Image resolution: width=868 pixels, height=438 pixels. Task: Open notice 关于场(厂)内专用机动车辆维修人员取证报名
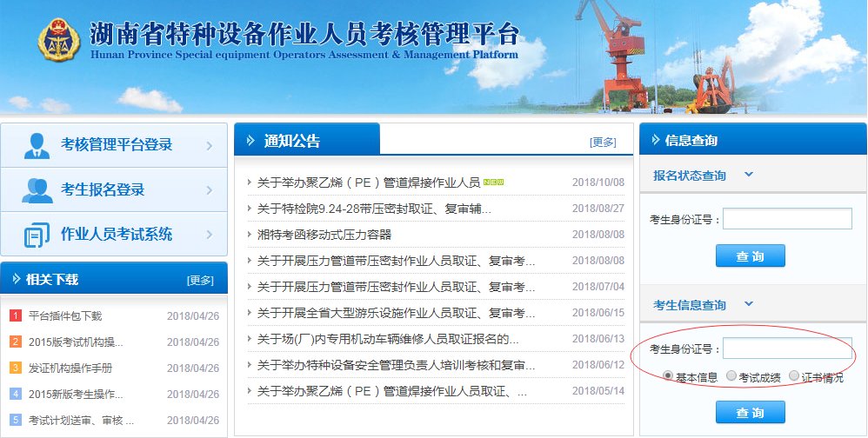pyautogui.click(x=388, y=338)
